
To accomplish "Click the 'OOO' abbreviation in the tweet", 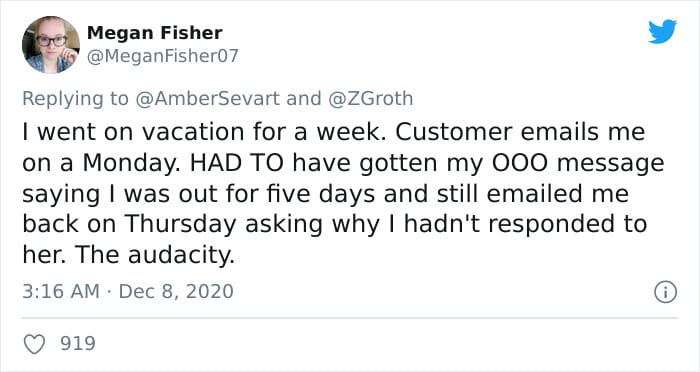I will [519, 163].
